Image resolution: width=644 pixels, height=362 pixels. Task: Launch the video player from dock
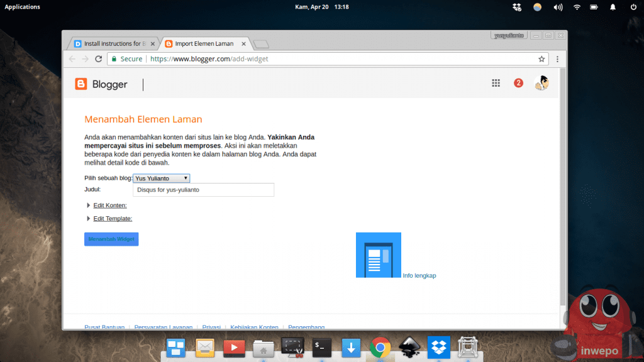click(x=234, y=348)
